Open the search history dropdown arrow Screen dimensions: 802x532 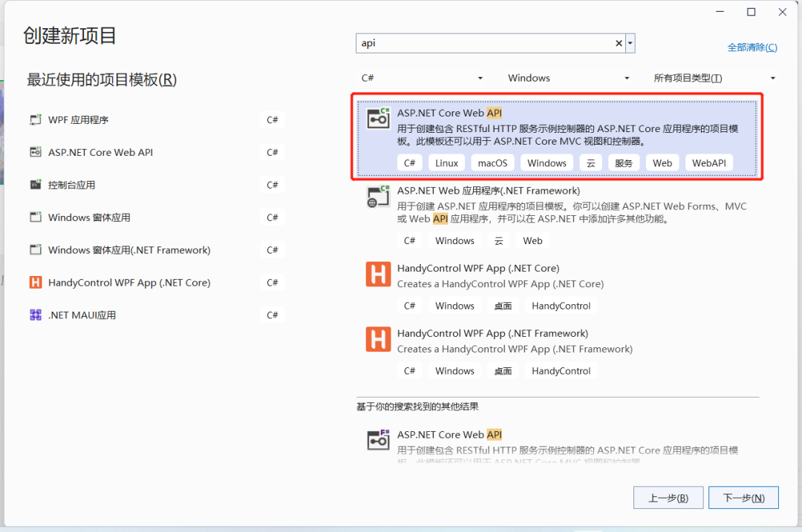coord(630,44)
